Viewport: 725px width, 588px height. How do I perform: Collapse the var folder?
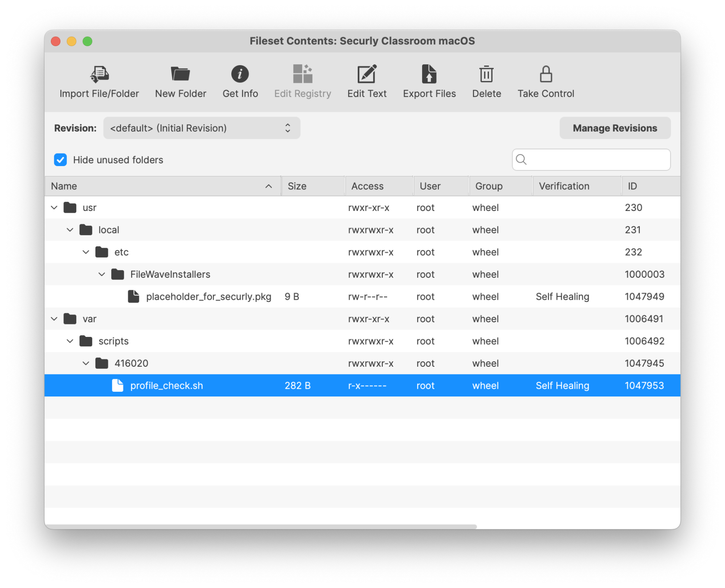click(x=54, y=319)
